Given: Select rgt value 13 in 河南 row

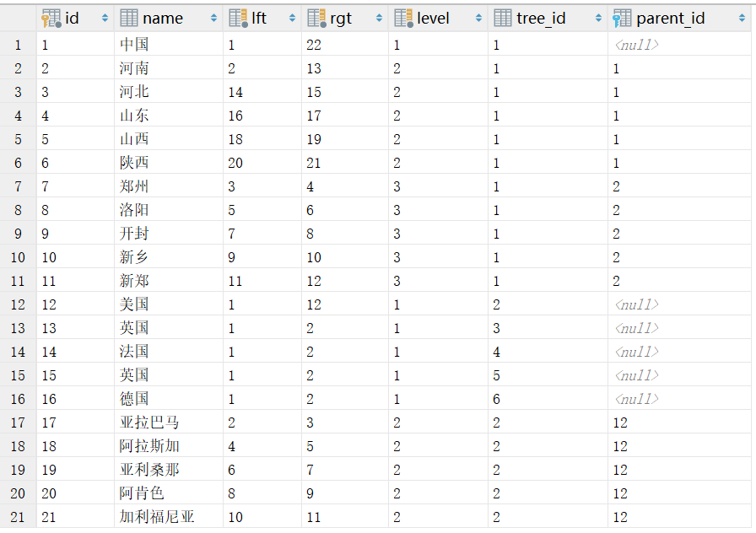Looking at the screenshot, I should click(x=345, y=68).
